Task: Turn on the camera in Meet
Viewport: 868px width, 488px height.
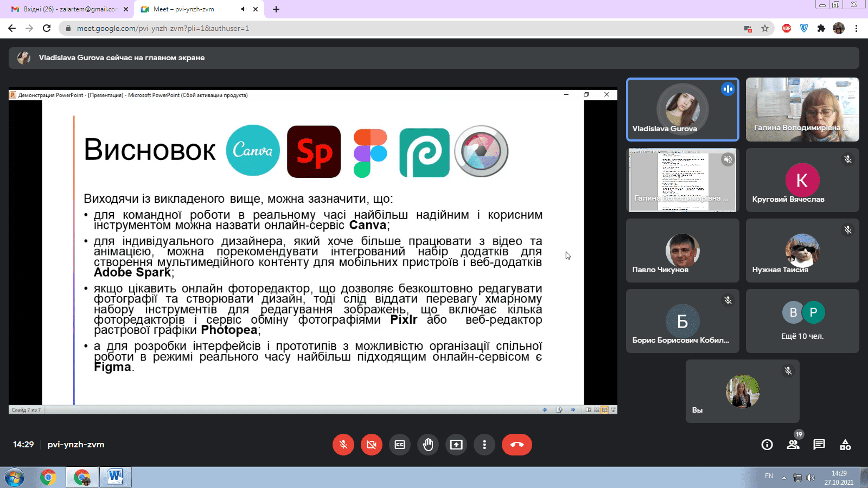Action: point(372,445)
